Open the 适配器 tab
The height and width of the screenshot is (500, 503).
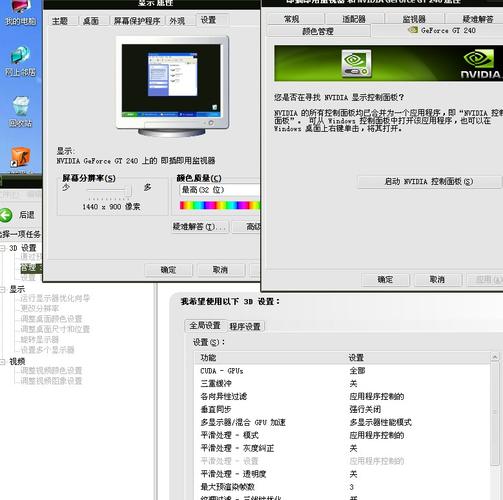tap(354, 19)
